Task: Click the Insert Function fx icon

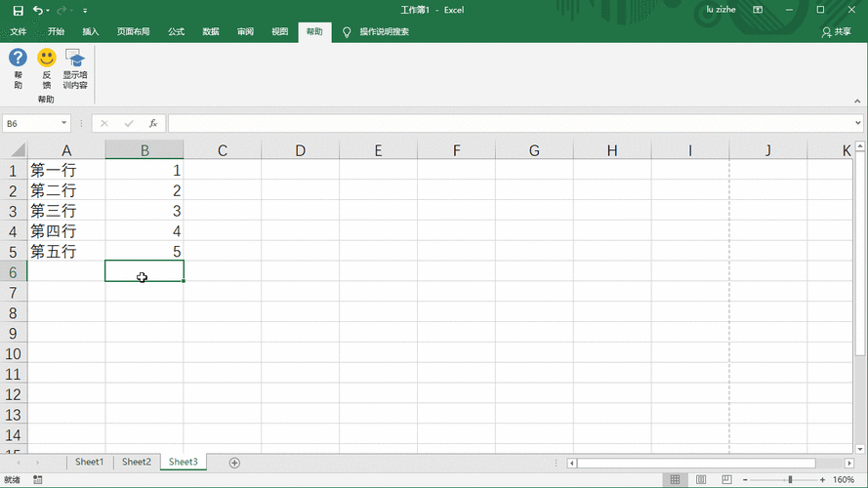Action: (152, 123)
